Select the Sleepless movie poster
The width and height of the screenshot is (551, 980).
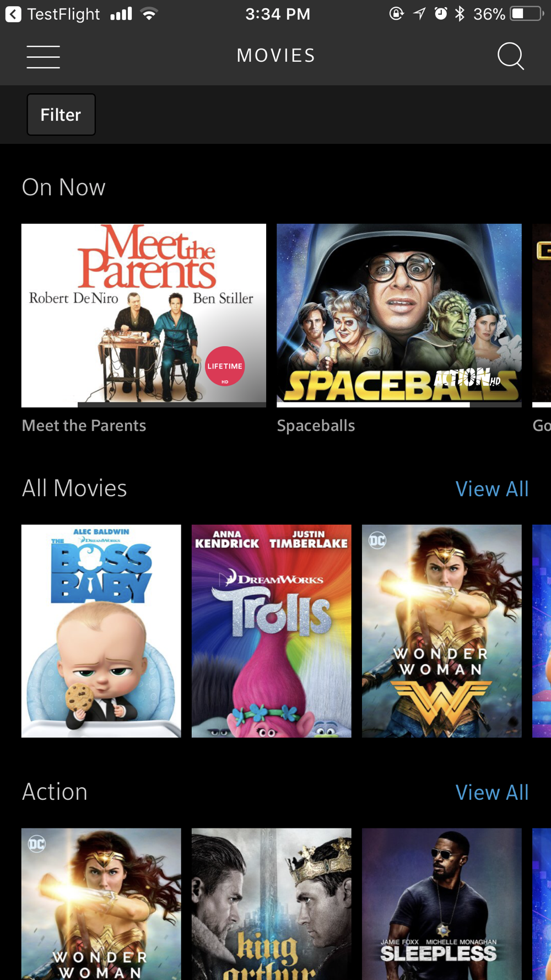tap(442, 904)
